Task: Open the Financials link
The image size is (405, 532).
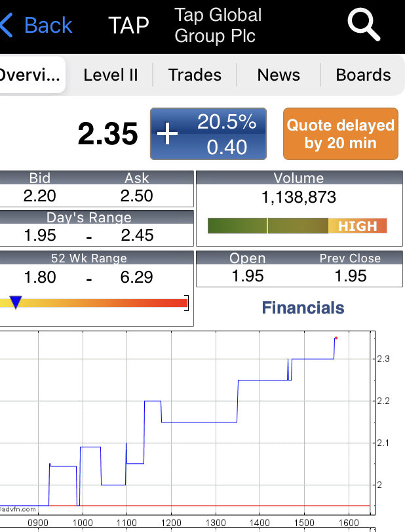Action: point(303,308)
